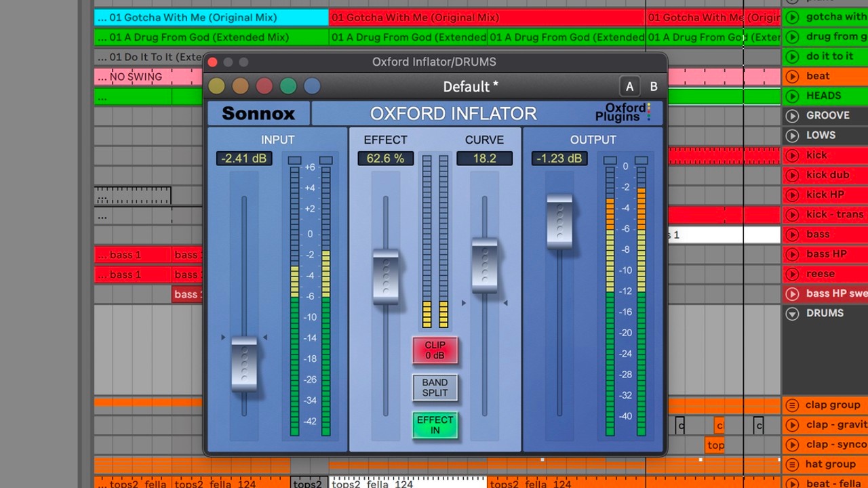Click the EFFECT value field showing 62.6 %
Viewport: 868px width, 488px height.
(x=385, y=159)
